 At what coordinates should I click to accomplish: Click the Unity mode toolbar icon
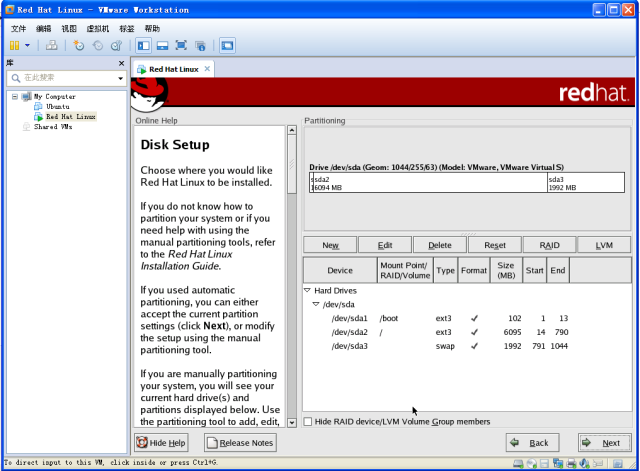(200, 45)
